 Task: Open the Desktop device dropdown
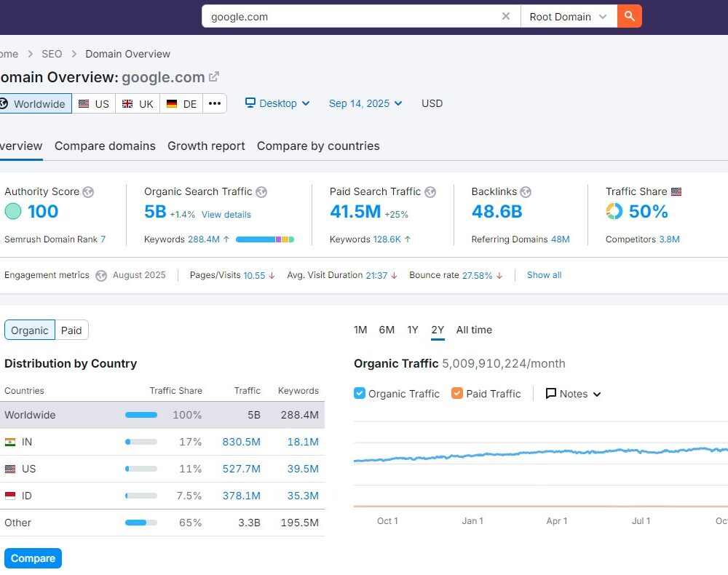coord(277,103)
